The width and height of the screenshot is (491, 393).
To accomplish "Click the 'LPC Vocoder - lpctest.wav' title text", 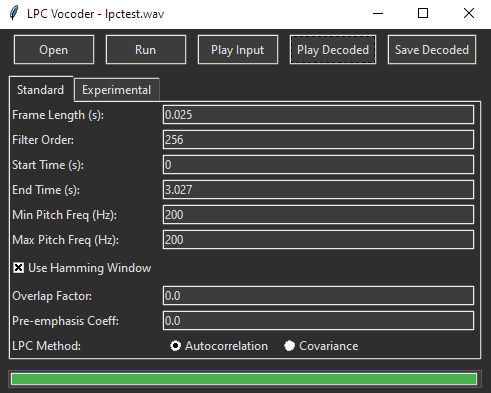I will click(96, 14).
